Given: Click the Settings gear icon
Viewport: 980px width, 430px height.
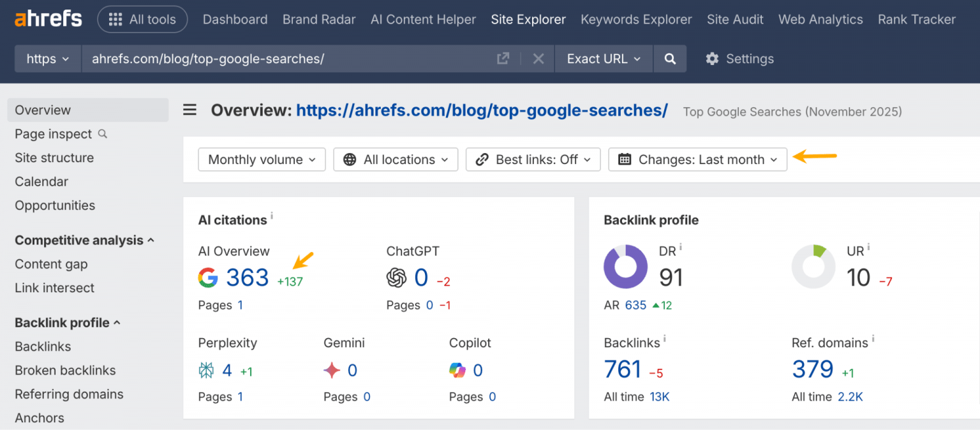Looking at the screenshot, I should (x=712, y=59).
